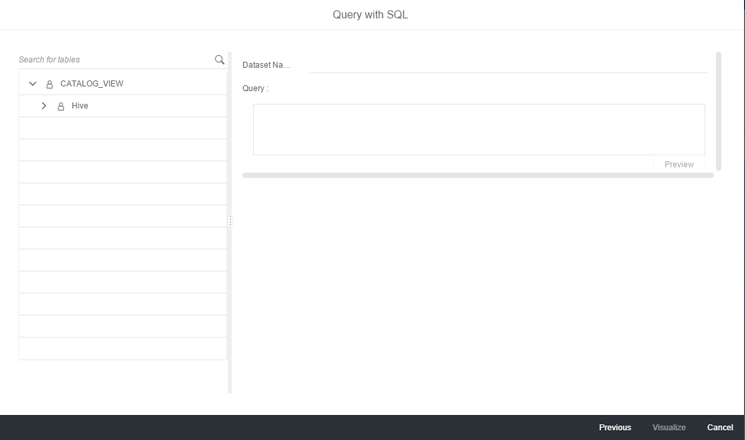Expand the Hive tree node
This screenshot has height=440, width=745.
point(44,106)
